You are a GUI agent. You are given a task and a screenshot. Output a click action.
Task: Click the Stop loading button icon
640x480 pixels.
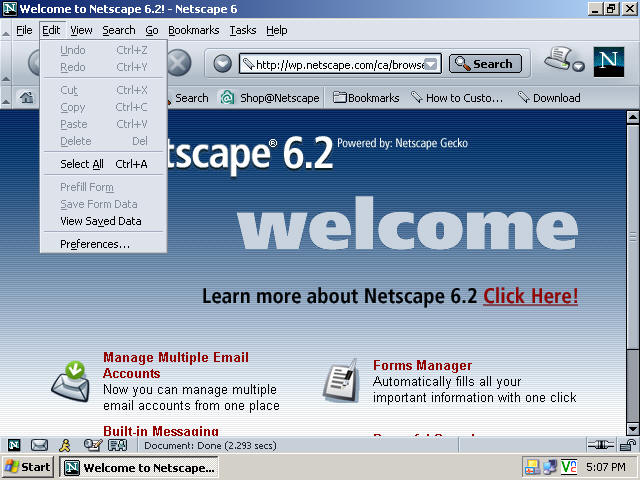click(x=179, y=63)
